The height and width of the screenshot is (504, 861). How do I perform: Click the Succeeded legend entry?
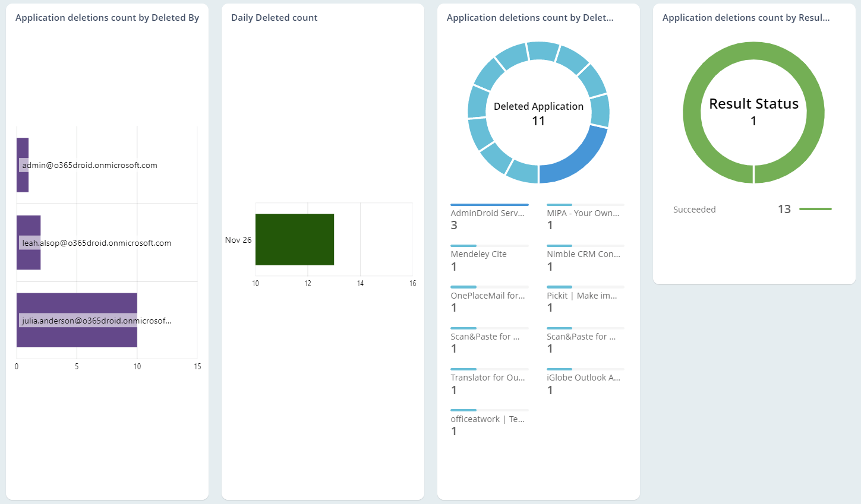pyautogui.click(x=694, y=210)
